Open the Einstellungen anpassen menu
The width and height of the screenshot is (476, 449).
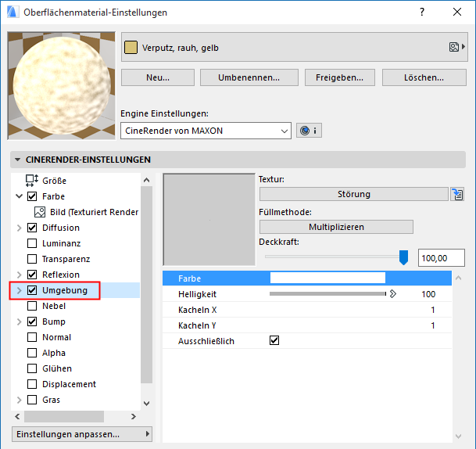click(82, 434)
